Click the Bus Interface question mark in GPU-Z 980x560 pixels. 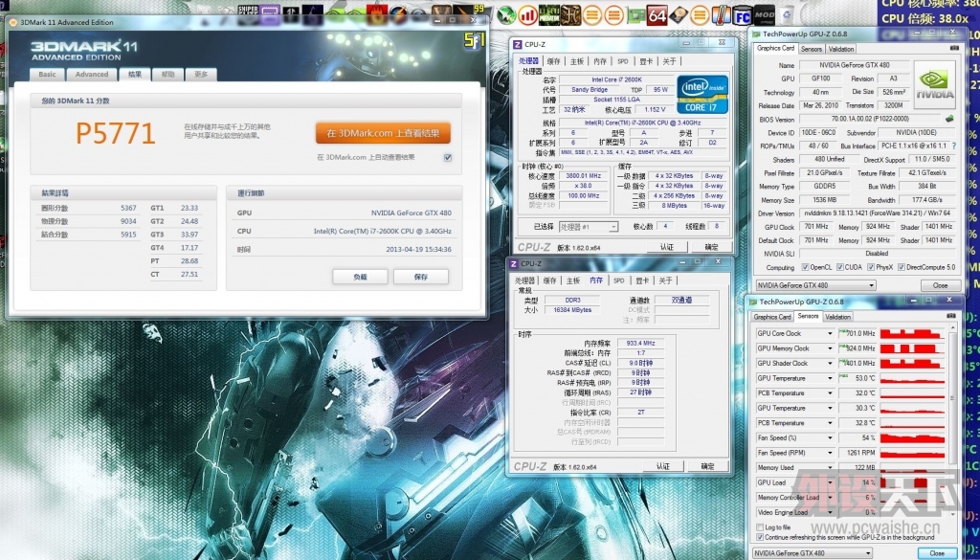tap(954, 146)
